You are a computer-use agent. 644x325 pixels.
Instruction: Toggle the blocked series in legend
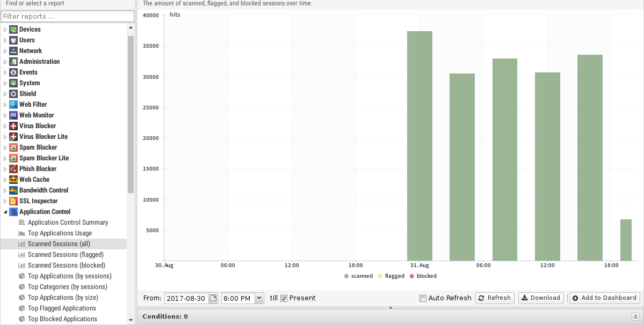423,276
